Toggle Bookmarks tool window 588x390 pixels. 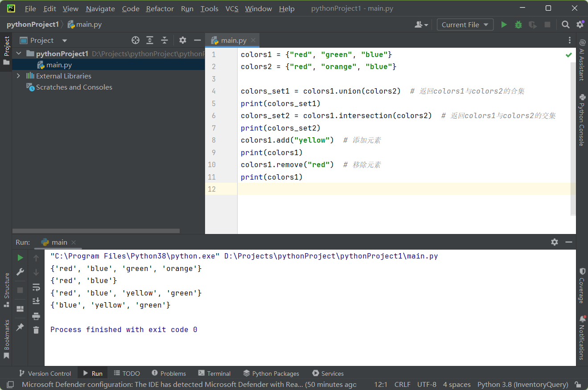(6, 339)
